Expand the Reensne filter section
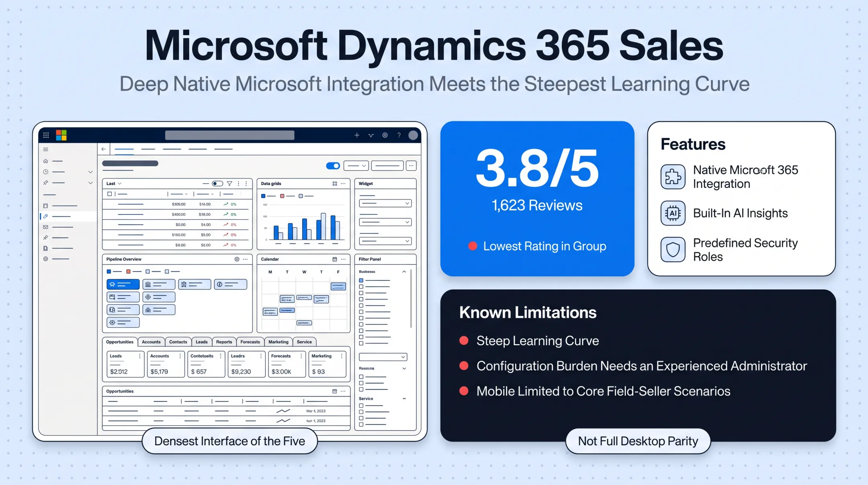The height and width of the screenshot is (485, 868). click(404, 368)
